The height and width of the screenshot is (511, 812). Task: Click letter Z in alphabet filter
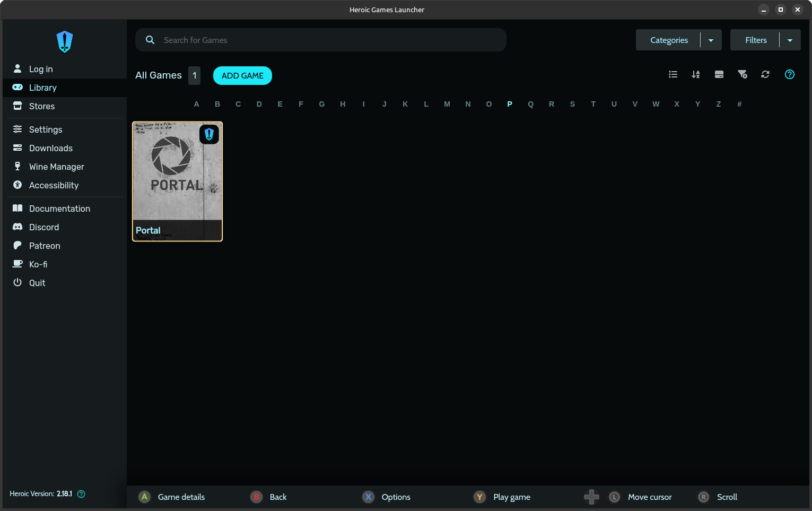point(719,104)
